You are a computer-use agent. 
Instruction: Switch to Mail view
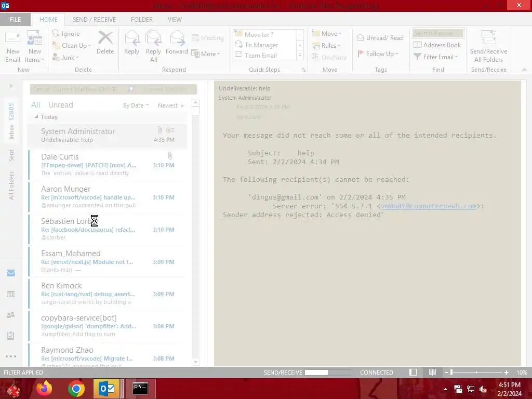[11, 273]
